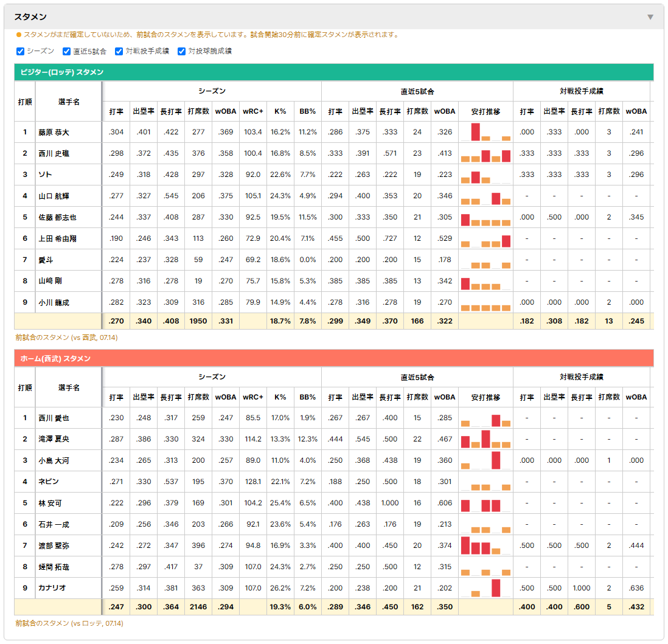The width and height of the screenshot is (668, 644).
Task: Click 西川 史礁's hit trend bar chart
Action: coord(485,153)
